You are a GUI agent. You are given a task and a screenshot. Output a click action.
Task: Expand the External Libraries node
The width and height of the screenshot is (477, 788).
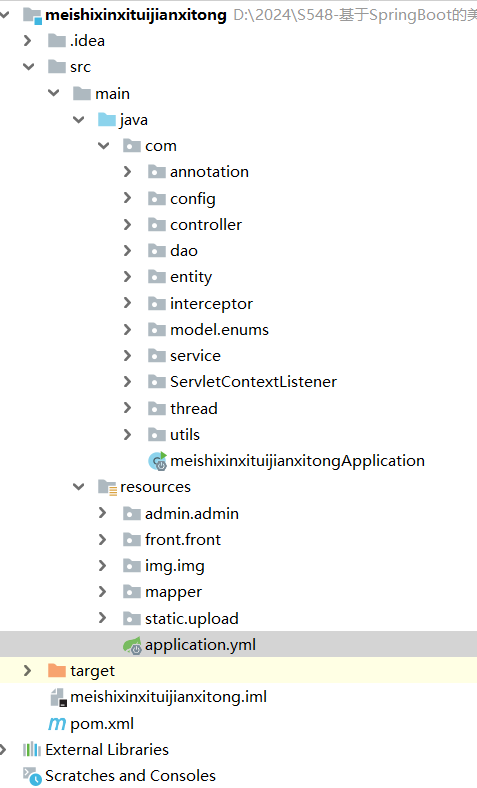(x=3, y=750)
